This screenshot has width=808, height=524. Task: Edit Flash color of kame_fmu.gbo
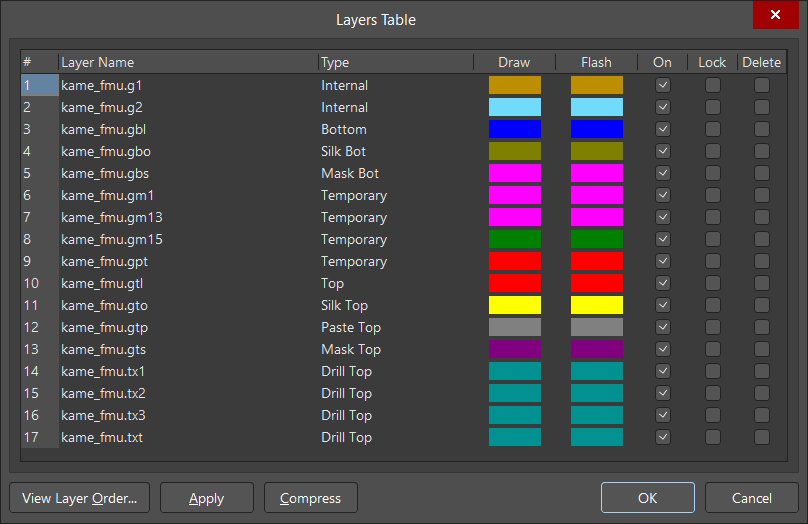pyautogui.click(x=597, y=151)
